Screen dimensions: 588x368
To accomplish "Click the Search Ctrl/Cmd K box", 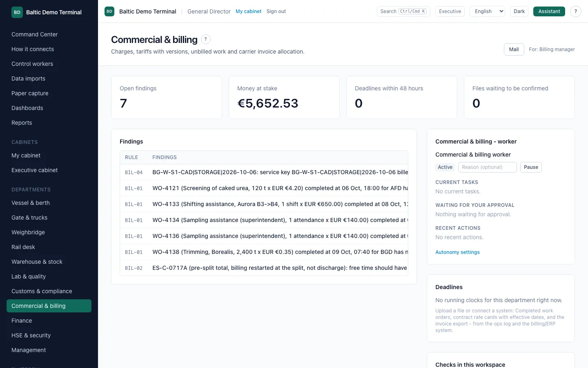I will point(403,11).
